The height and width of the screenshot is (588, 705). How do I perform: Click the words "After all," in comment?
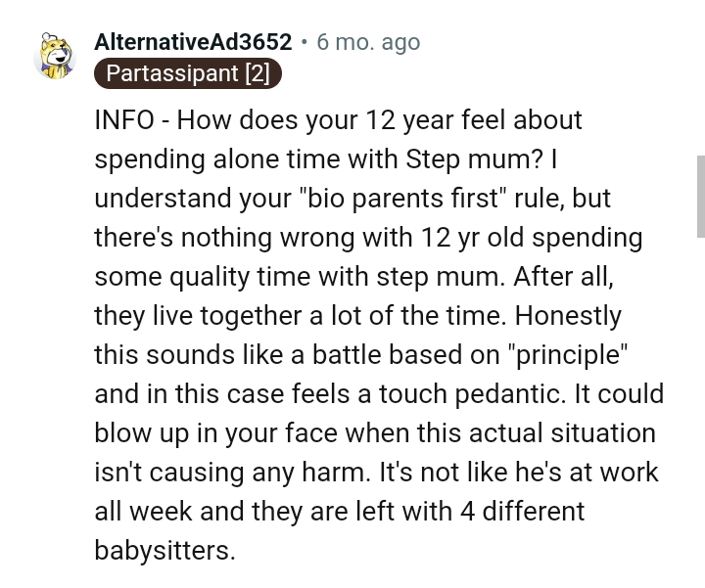(563, 277)
